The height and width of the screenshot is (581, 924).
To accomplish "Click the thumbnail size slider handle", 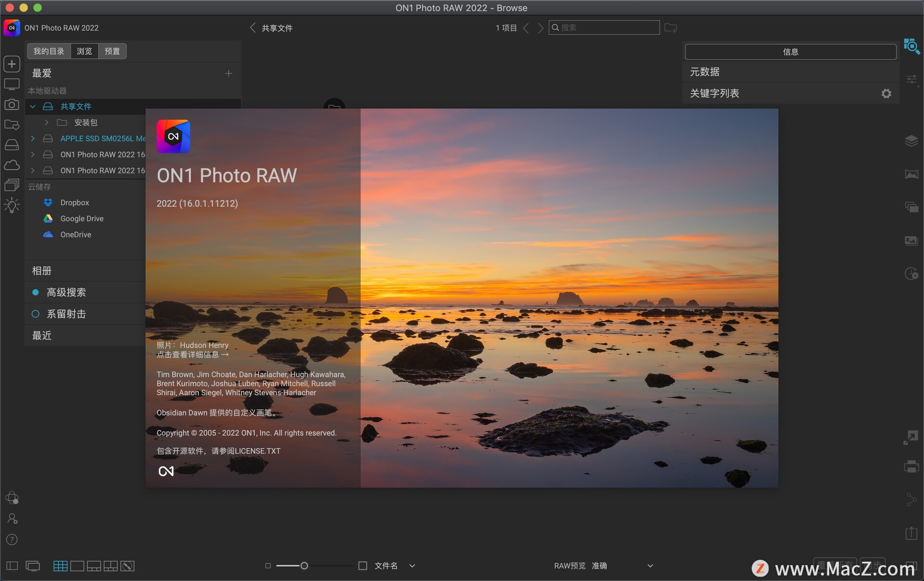I will coord(304,566).
